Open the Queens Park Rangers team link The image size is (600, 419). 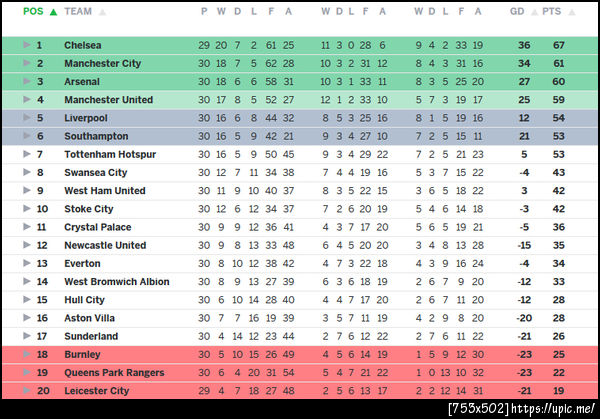[x=116, y=373]
